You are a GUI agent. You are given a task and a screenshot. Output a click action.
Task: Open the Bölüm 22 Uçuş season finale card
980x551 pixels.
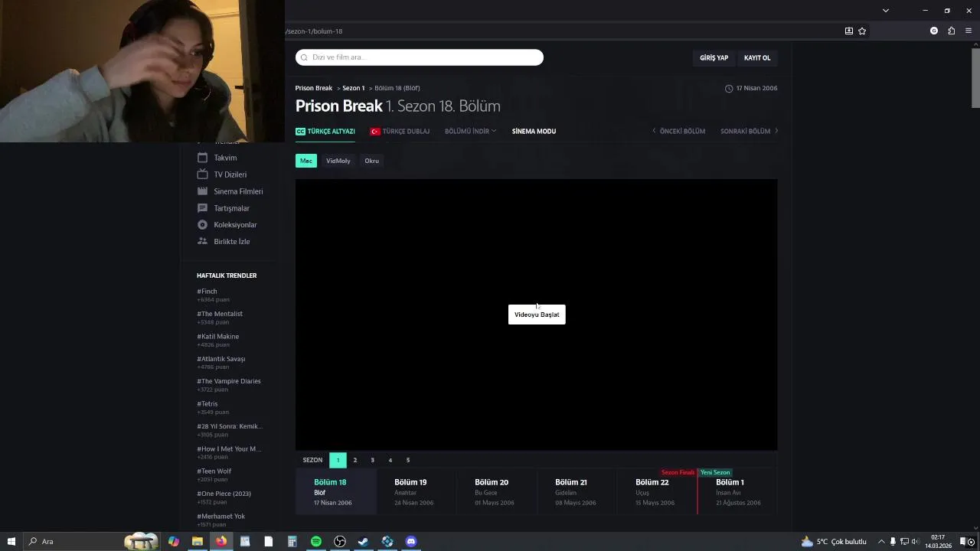point(657,492)
